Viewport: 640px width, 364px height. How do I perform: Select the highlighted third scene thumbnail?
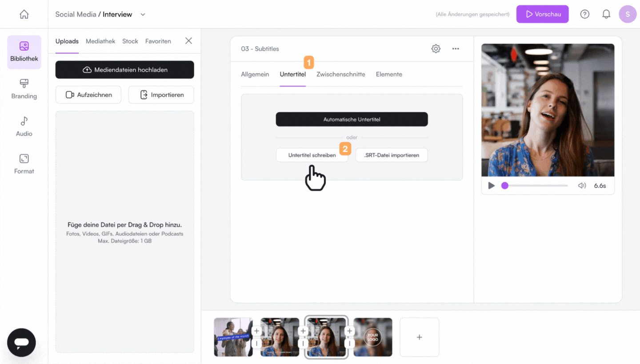point(326,337)
